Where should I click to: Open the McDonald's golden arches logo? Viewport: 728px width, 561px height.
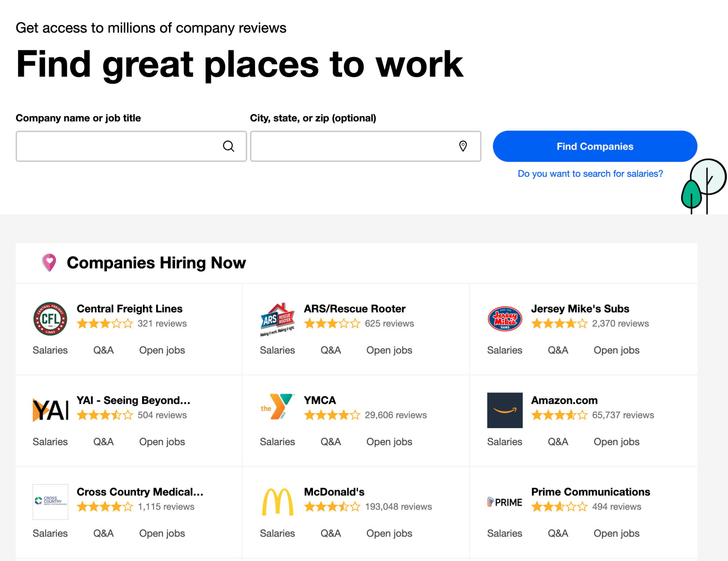[278, 502]
